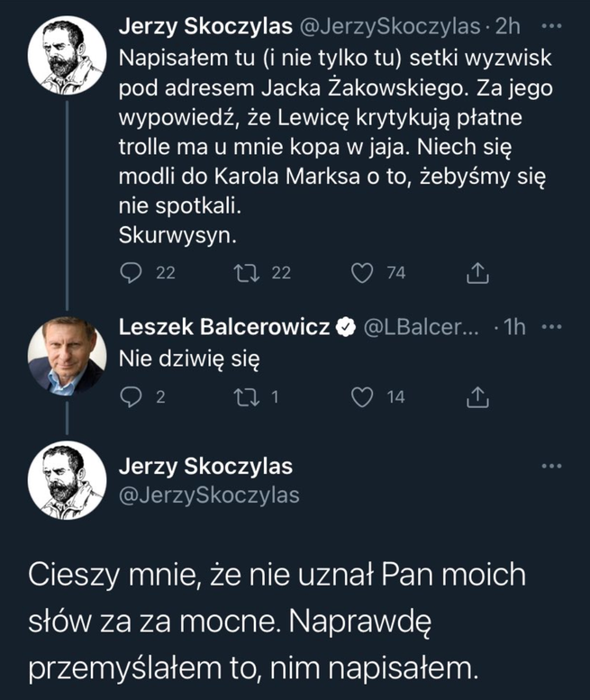Retweet the first Jerzy Skoczylas tweet
590x700 pixels.
(x=245, y=273)
